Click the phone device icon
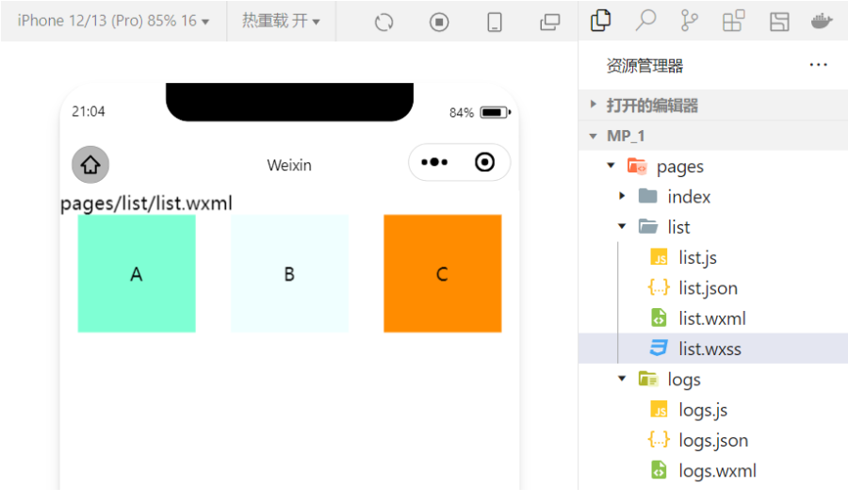848x504 pixels. (x=495, y=23)
